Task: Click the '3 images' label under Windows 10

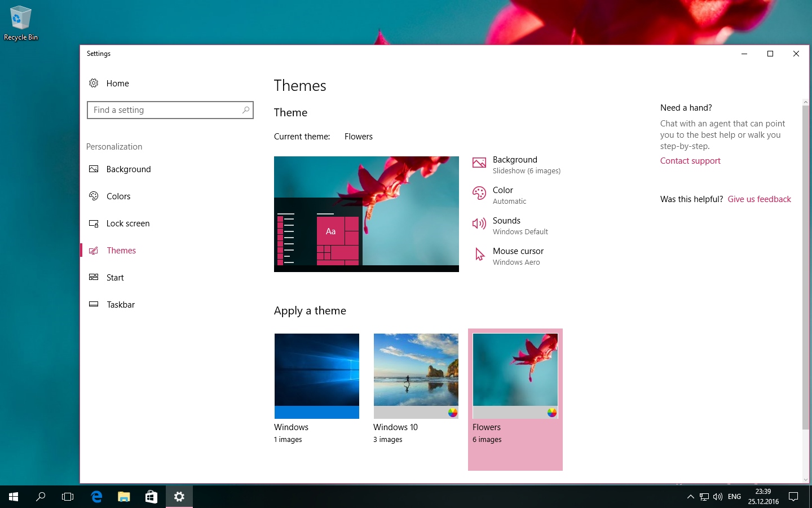Action: click(388, 440)
